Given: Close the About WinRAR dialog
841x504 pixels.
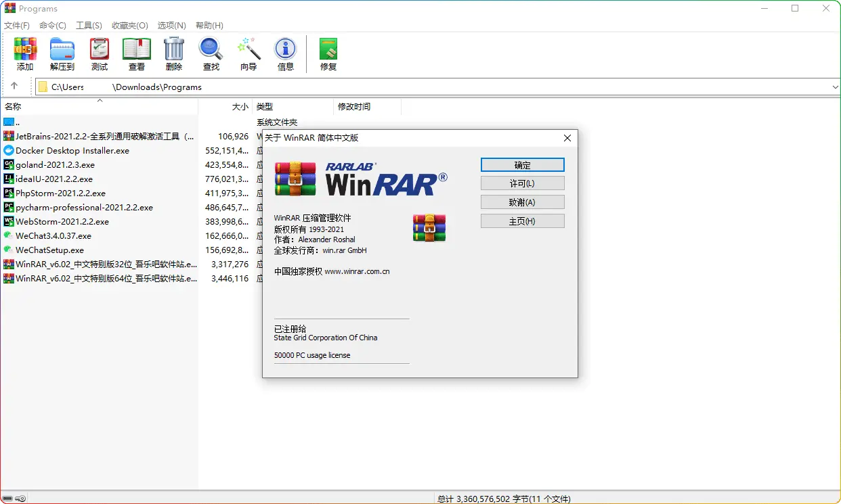Looking at the screenshot, I should point(567,138).
